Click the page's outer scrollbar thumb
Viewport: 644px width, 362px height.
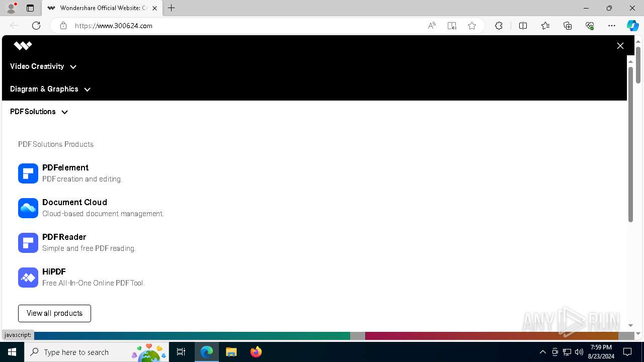point(638,65)
